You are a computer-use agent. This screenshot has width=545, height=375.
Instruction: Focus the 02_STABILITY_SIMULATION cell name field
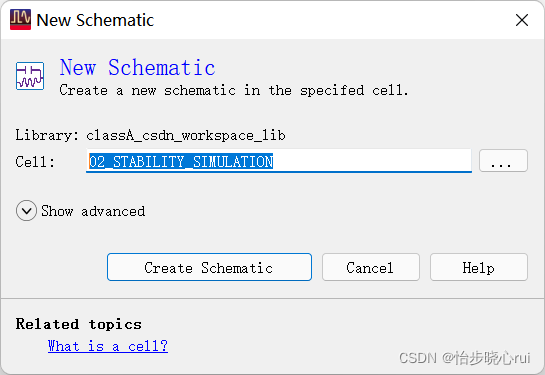tap(279, 161)
